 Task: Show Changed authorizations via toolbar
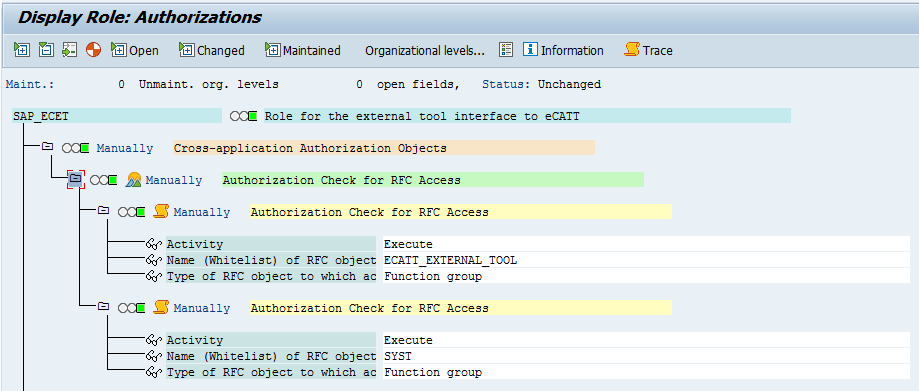coord(212,50)
